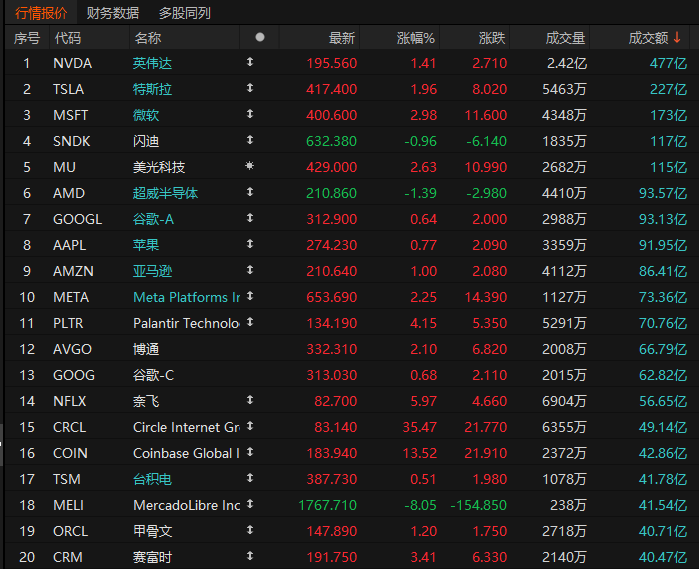Viewport: 699px width, 569px height.
Task: Sort by 最新 price column
Action: 341,38
